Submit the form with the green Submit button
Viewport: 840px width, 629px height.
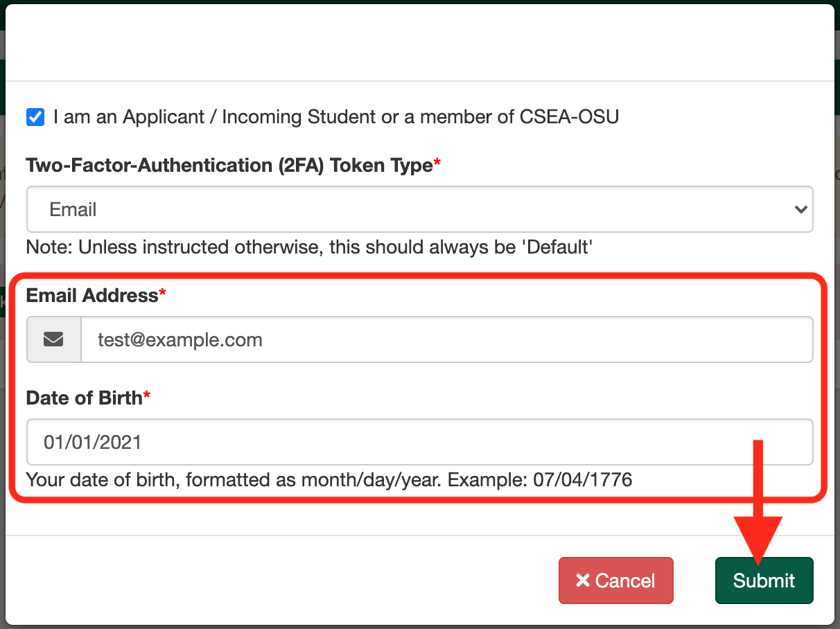[764, 581]
